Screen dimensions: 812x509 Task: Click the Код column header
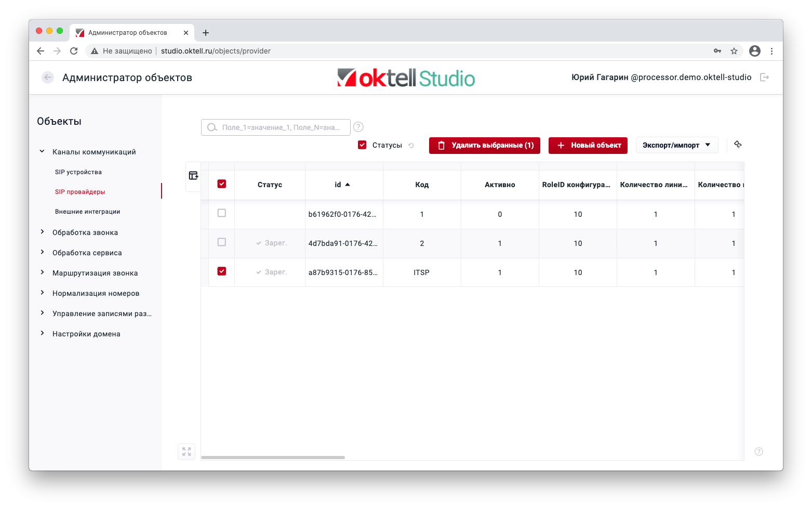(x=422, y=185)
